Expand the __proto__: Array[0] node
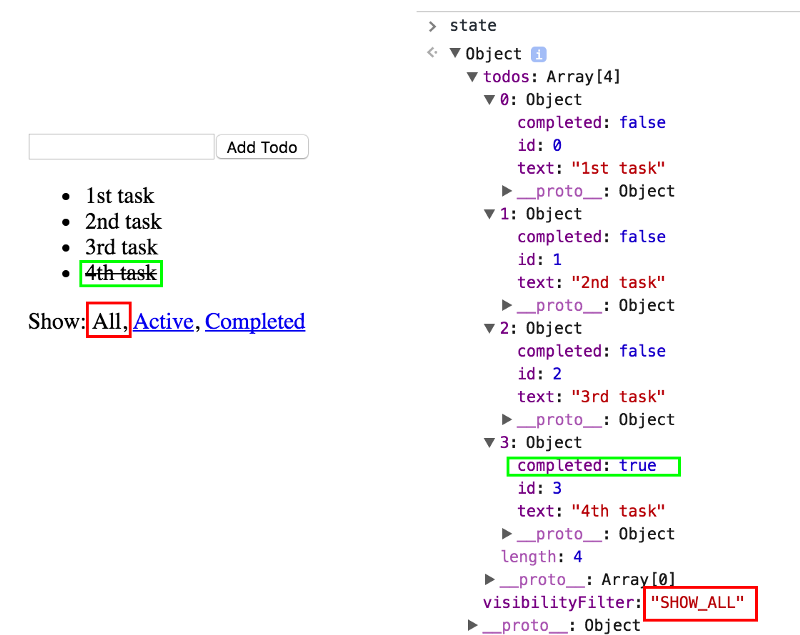 490,579
